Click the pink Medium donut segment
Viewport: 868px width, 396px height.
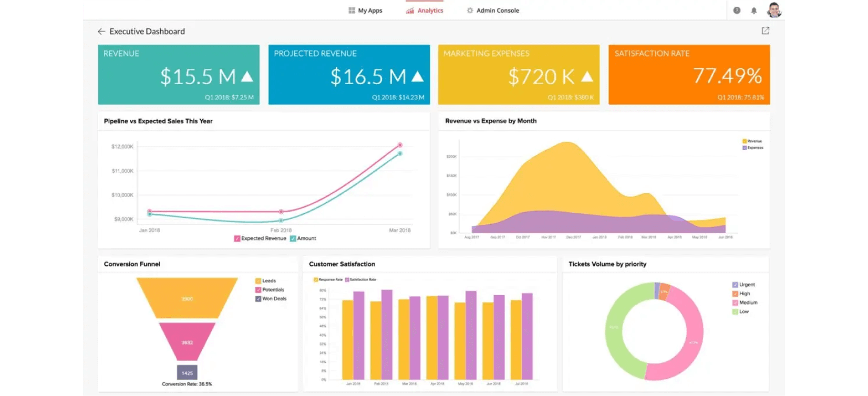[x=694, y=341]
